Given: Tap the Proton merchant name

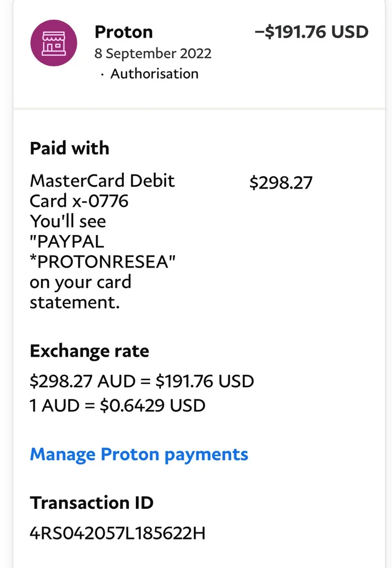Looking at the screenshot, I should click(x=123, y=32).
